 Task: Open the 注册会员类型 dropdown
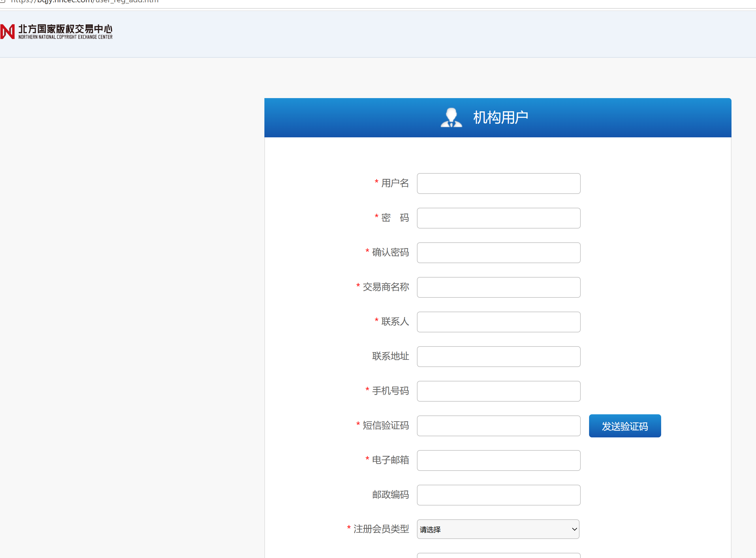(x=498, y=529)
